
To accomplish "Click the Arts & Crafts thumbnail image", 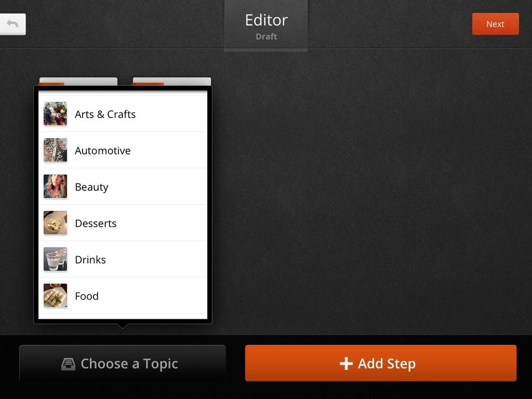I will click(x=55, y=113).
